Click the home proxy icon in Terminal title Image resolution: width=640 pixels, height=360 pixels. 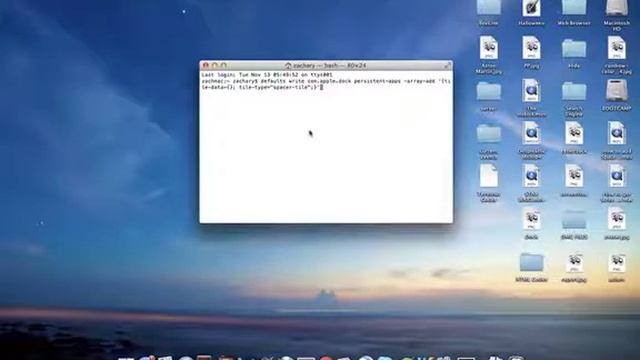click(288, 66)
